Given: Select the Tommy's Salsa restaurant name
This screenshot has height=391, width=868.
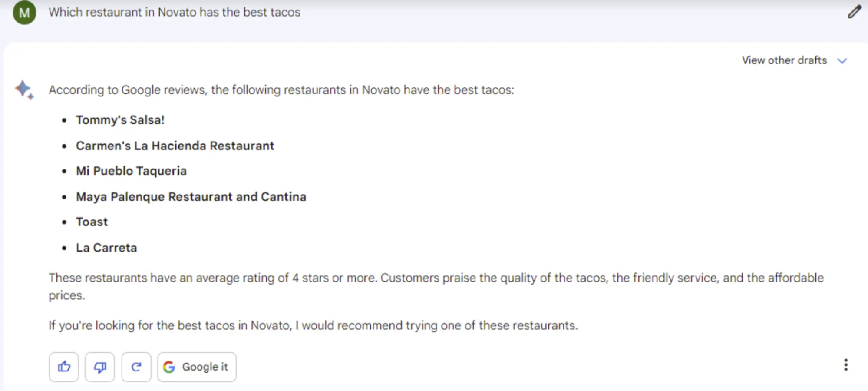Looking at the screenshot, I should point(120,120).
